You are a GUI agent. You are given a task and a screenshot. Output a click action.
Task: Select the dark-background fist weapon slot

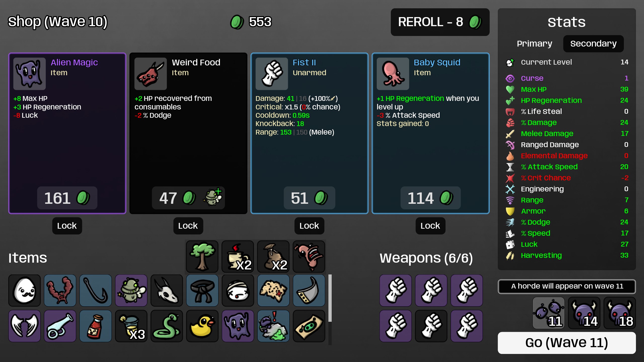click(x=431, y=326)
